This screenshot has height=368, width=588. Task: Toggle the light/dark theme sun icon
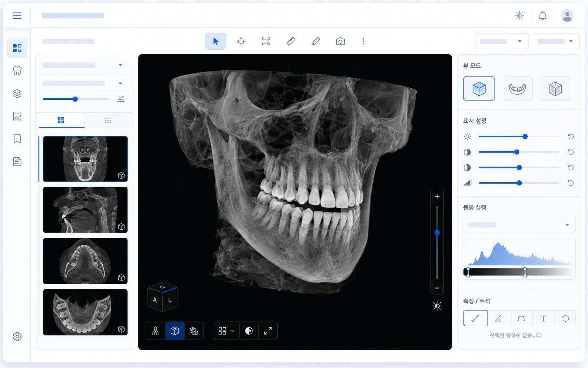pyautogui.click(x=519, y=16)
